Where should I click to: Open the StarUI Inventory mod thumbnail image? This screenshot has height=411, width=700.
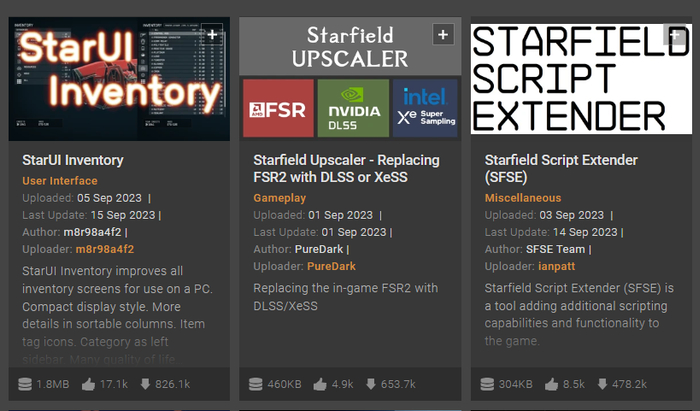click(119, 79)
